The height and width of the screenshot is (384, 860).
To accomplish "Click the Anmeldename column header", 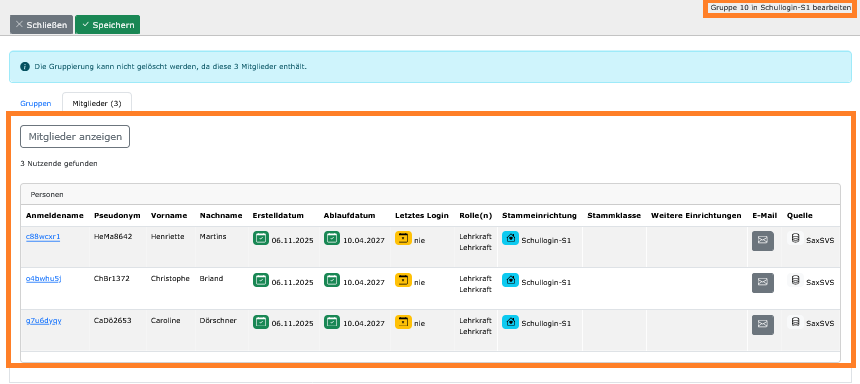I will (55, 216).
